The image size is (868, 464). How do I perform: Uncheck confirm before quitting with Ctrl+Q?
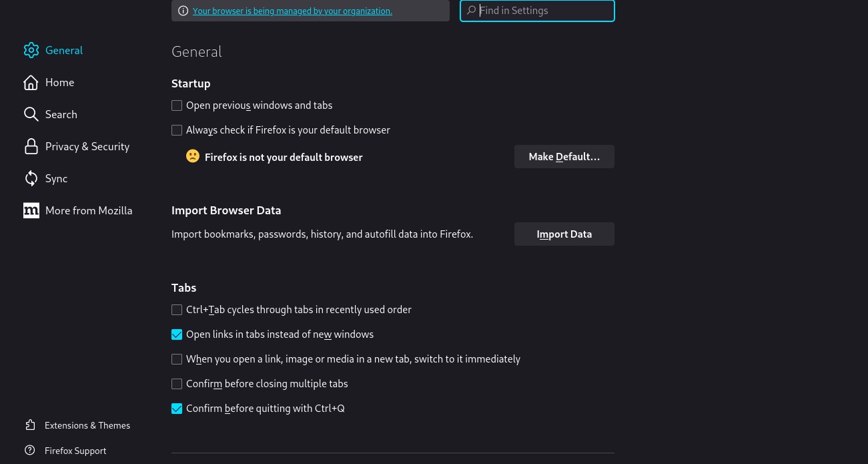(177, 409)
